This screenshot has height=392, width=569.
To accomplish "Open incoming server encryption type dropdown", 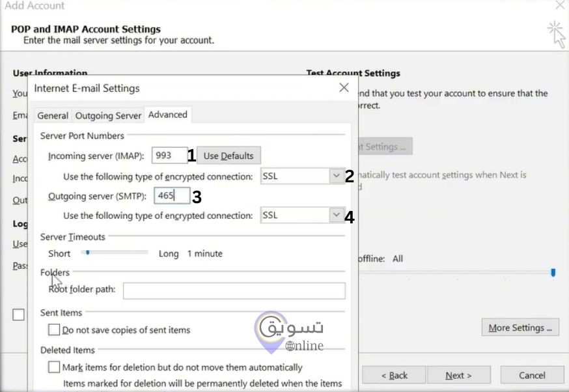I will click(337, 176).
